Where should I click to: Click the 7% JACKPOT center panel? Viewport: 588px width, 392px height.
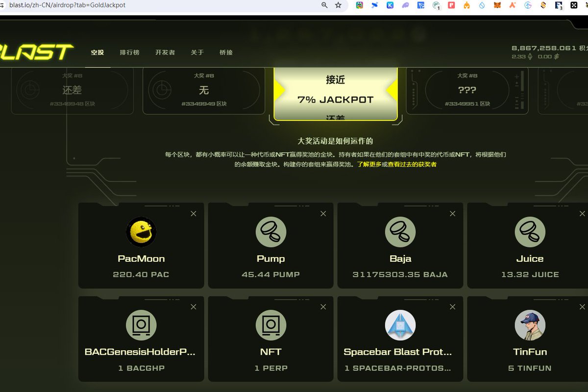335,94
